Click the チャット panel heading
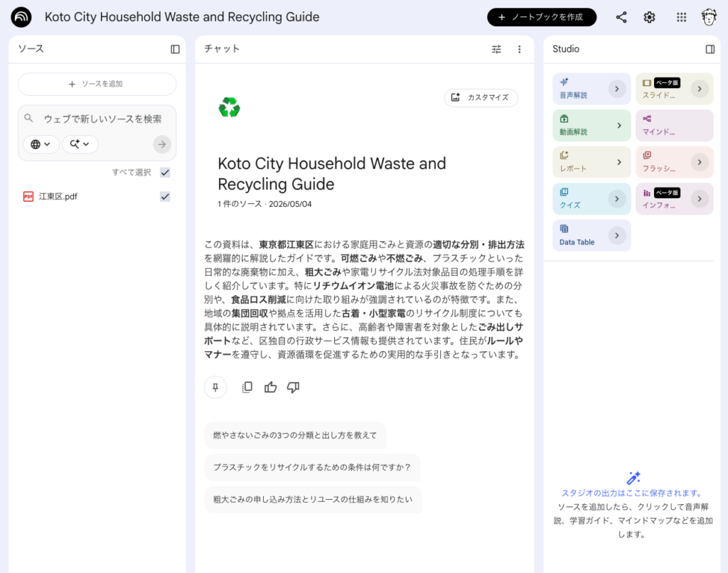This screenshot has width=728, height=573. [x=222, y=49]
